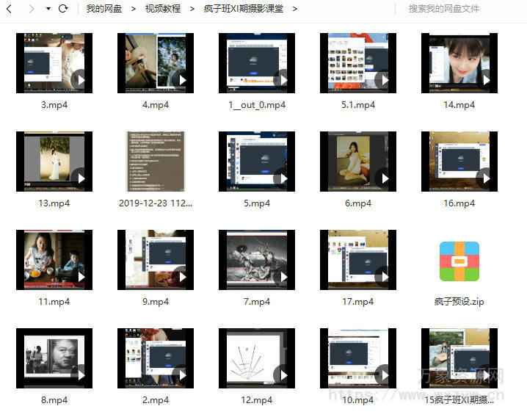The width and height of the screenshot is (527, 420).
Task: Click the play icon on 8.mp4
Action: pyautogui.click(x=79, y=374)
